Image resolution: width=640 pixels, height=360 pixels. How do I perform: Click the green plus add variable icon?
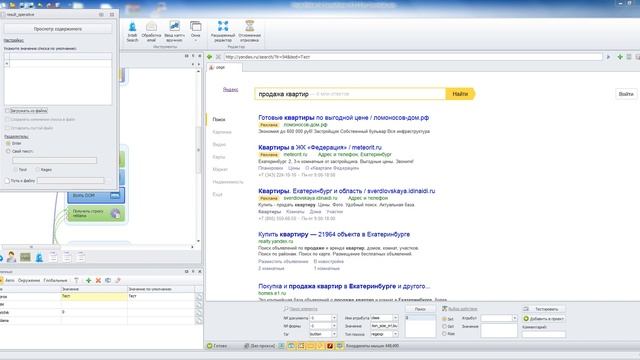click(88, 280)
